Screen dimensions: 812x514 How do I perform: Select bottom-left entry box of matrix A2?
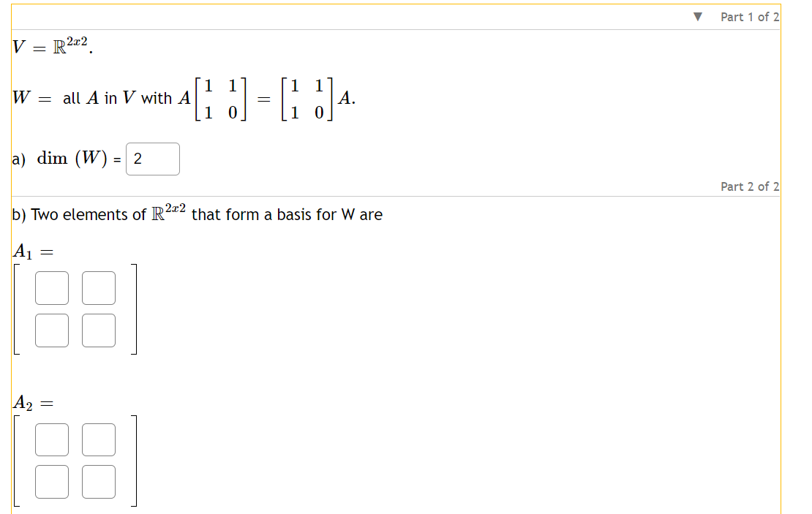point(52,481)
